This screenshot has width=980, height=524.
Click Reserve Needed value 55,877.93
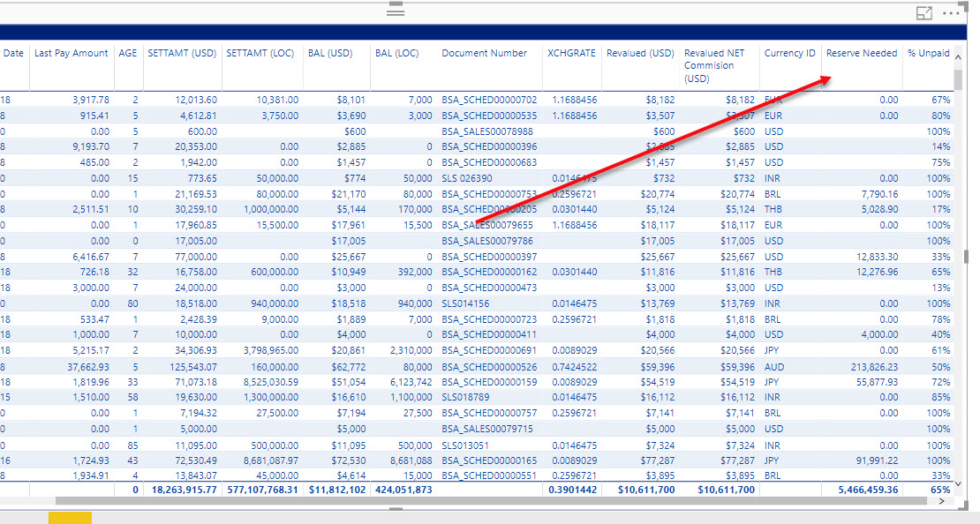click(x=876, y=382)
